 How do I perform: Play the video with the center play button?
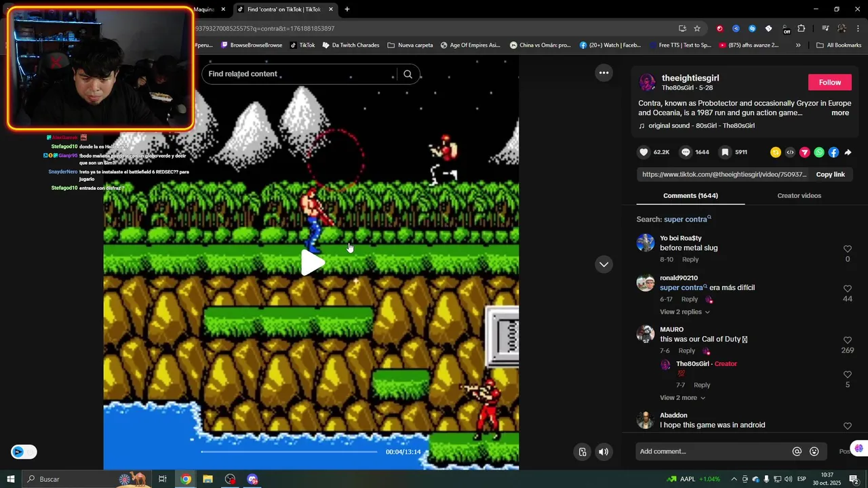click(312, 263)
